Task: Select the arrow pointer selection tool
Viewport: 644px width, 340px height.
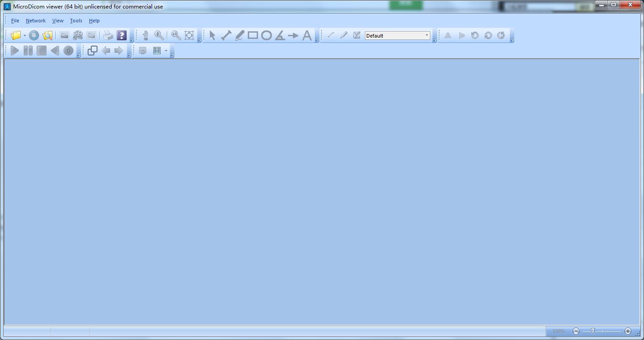Action: (x=212, y=35)
